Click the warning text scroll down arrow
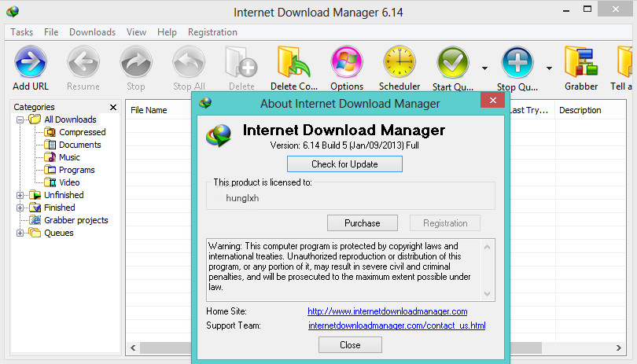This screenshot has width=637, height=364. [487, 294]
